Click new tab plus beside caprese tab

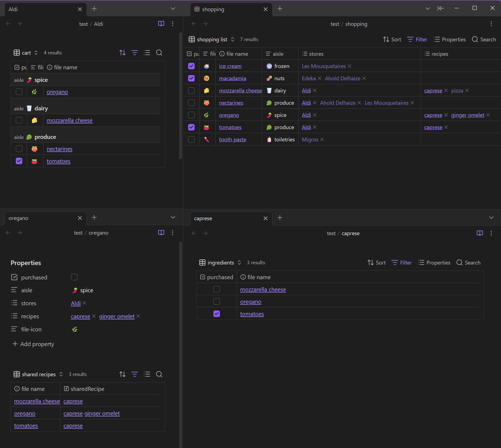tap(280, 218)
